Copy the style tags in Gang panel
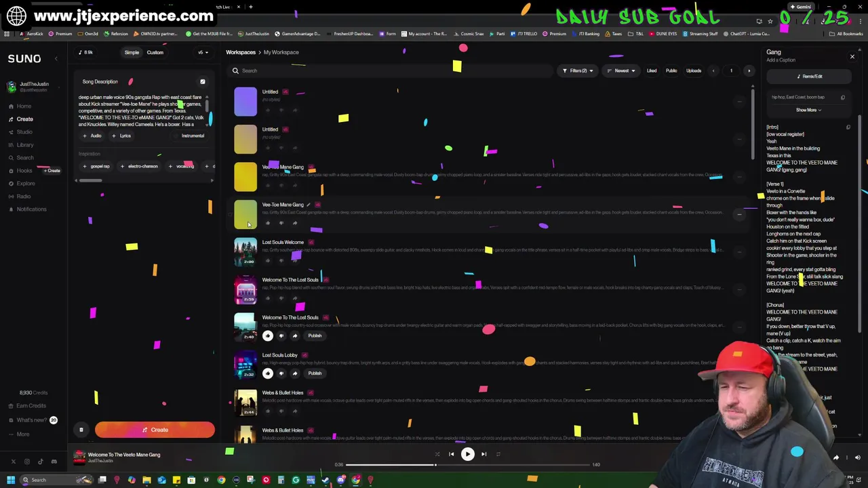The height and width of the screenshot is (488, 868). 843,98
